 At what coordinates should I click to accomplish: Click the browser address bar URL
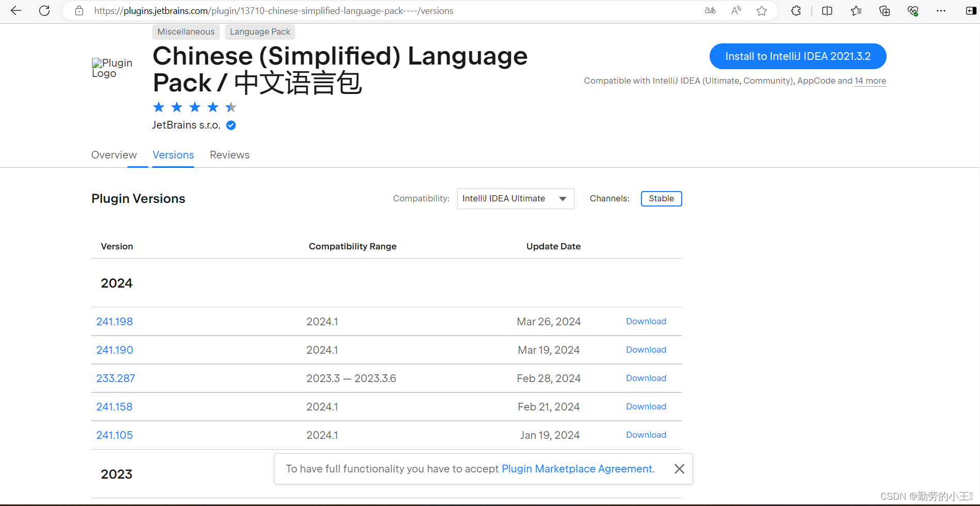point(274,11)
